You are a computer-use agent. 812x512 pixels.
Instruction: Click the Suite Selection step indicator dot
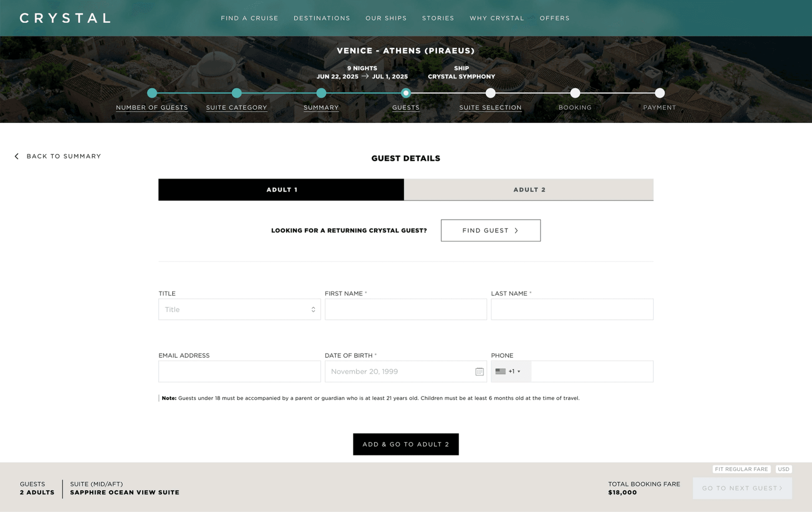tap(491, 92)
